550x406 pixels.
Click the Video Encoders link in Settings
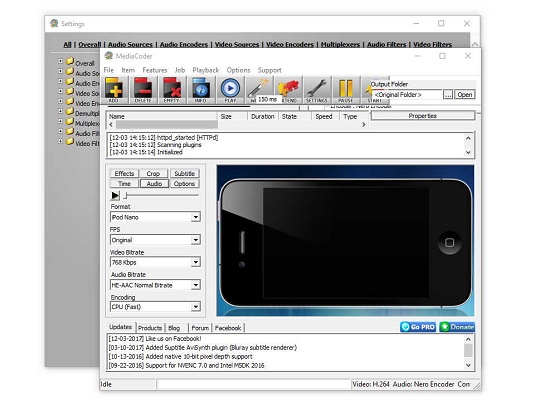(x=290, y=45)
